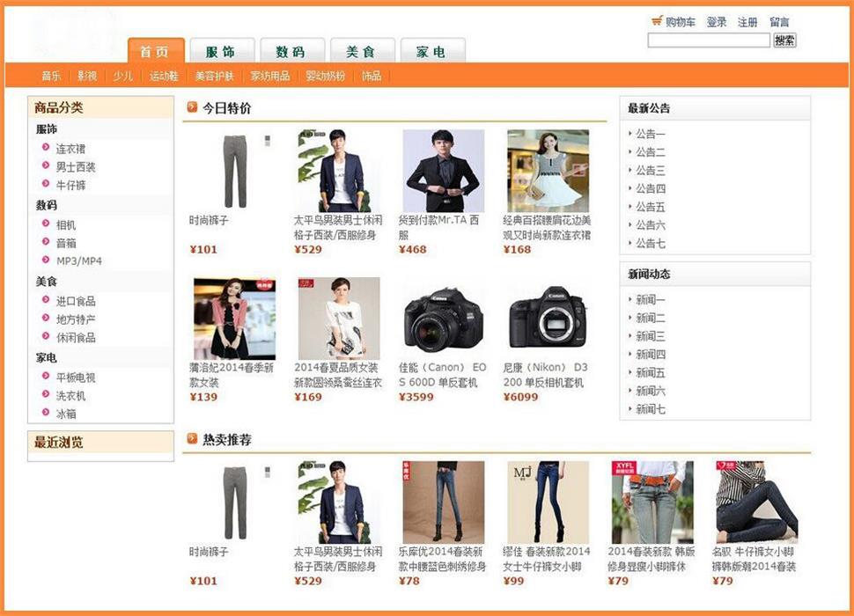854x616 pixels.
Task: Click 佳能 (Canon) EOS 600D product title
Action: pos(442,375)
